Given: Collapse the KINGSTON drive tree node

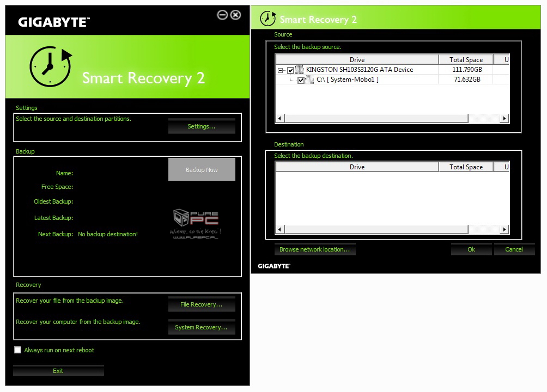Looking at the screenshot, I should click(281, 70).
